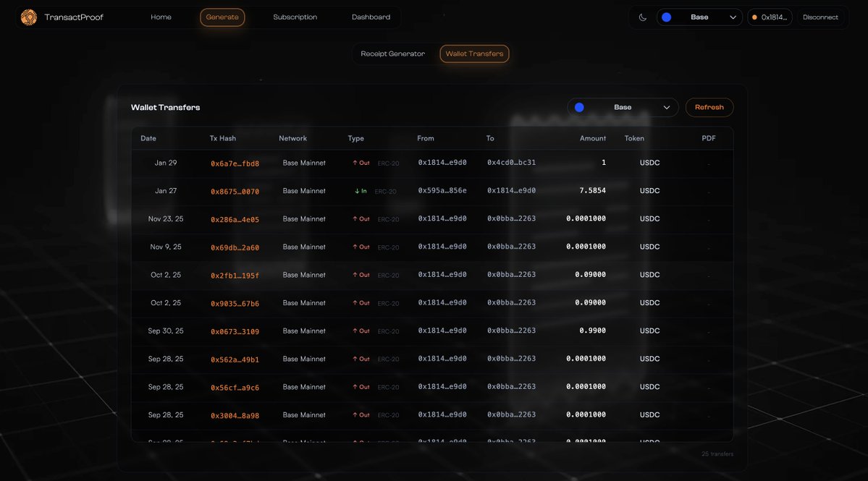Open transaction hash 0x8675…0070
The width and height of the screenshot is (868, 481).
pos(235,192)
